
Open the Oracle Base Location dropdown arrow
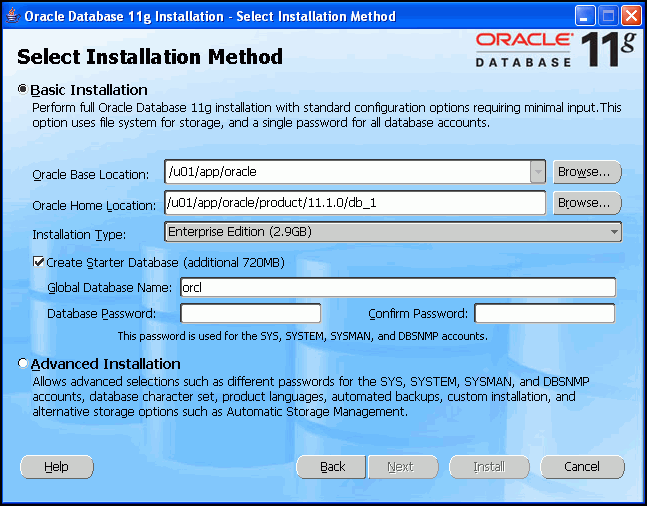tap(538, 172)
